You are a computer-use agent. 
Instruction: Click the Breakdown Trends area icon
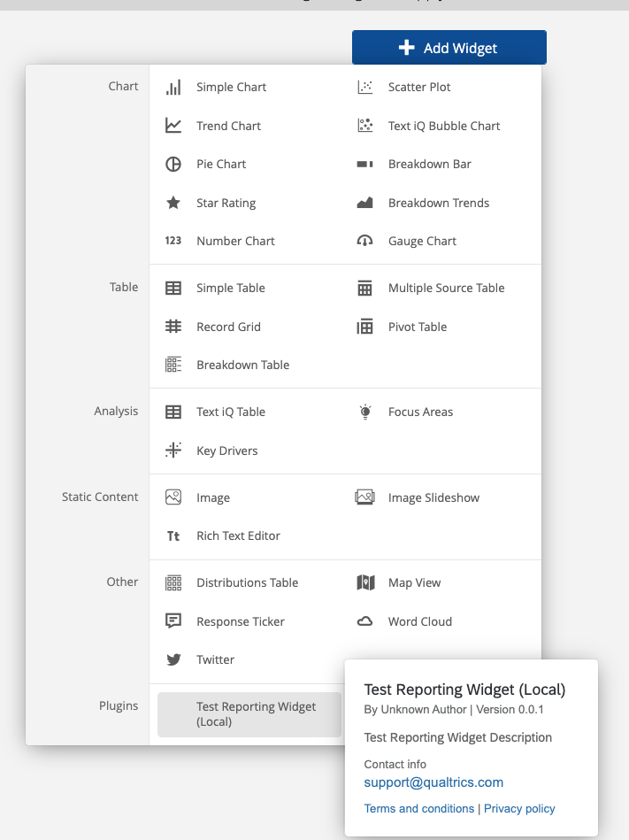click(x=365, y=203)
